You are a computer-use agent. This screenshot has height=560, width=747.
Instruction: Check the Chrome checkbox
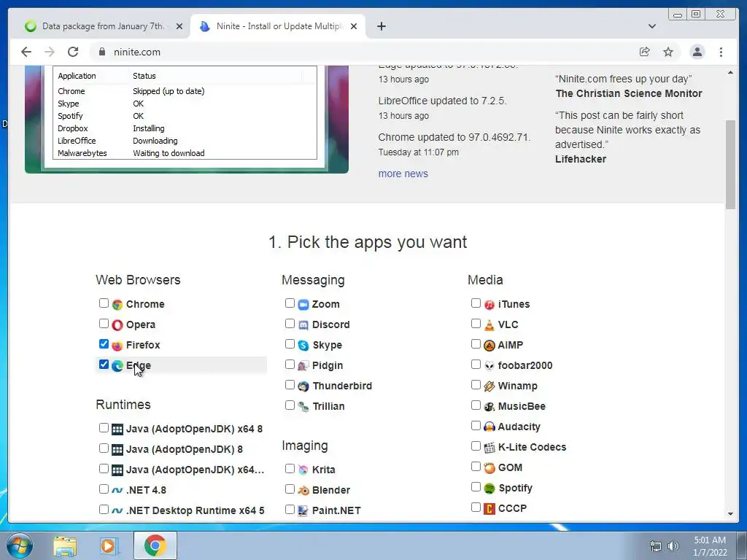point(104,303)
